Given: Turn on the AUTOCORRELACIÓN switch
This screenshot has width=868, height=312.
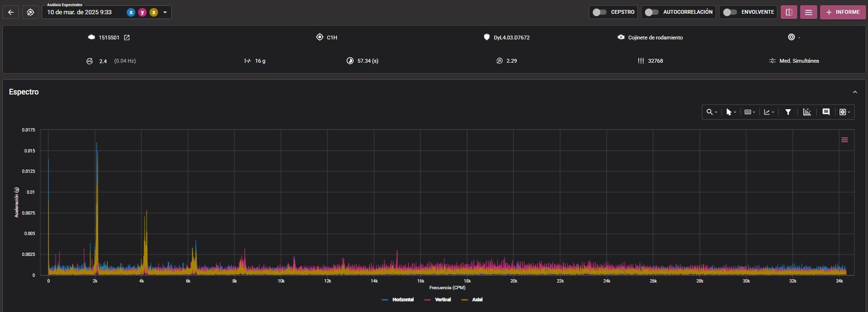Looking at the screenshot, I should [x=652, y=12].
